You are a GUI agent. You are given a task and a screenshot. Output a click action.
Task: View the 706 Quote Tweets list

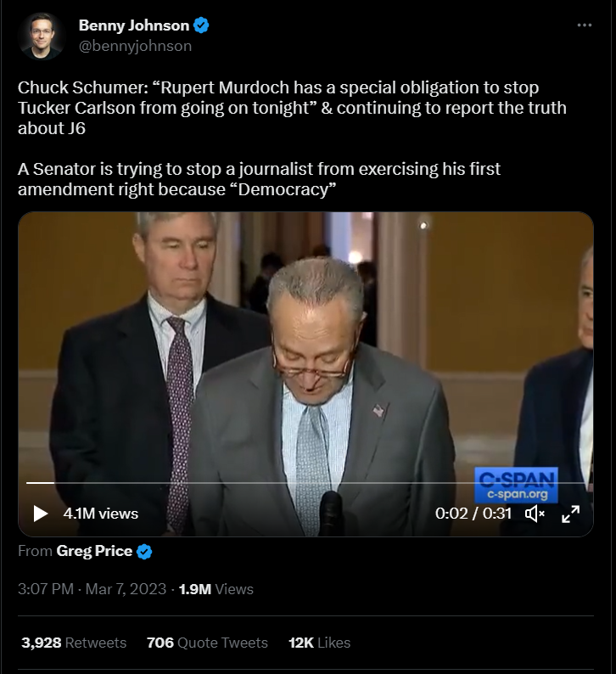(x=207, y=643)
